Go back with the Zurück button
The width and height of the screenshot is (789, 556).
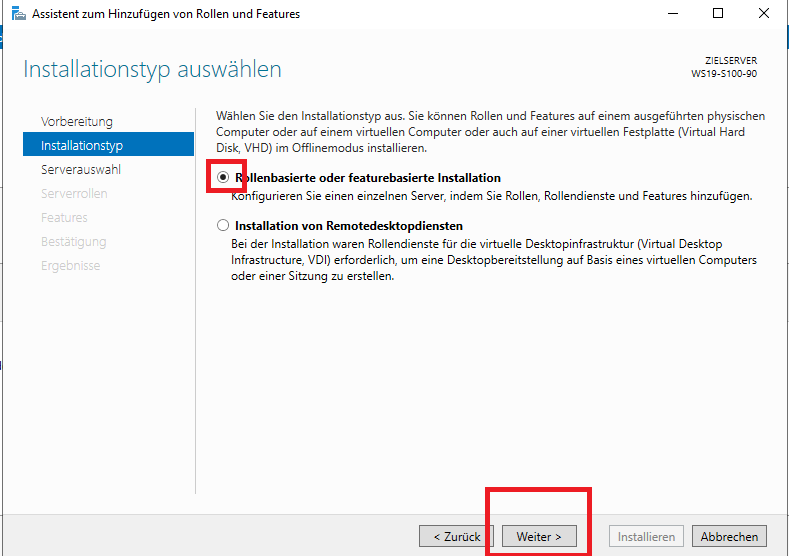click(456, 537)
